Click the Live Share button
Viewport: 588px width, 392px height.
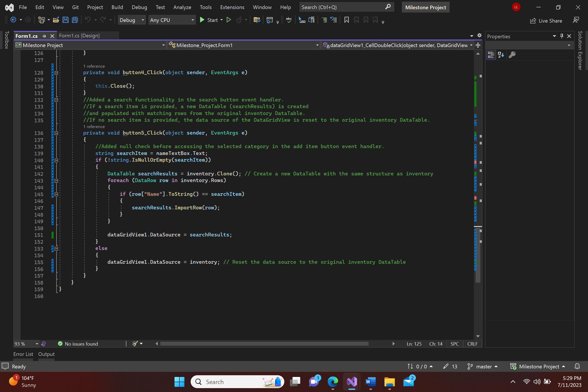tap(546, 21)
